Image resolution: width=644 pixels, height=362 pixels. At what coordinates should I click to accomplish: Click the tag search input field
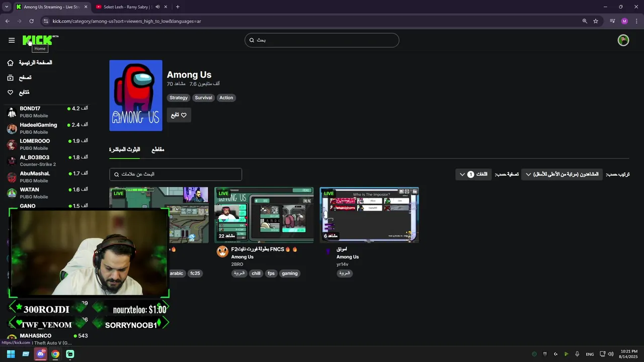[x=176, y=174]
